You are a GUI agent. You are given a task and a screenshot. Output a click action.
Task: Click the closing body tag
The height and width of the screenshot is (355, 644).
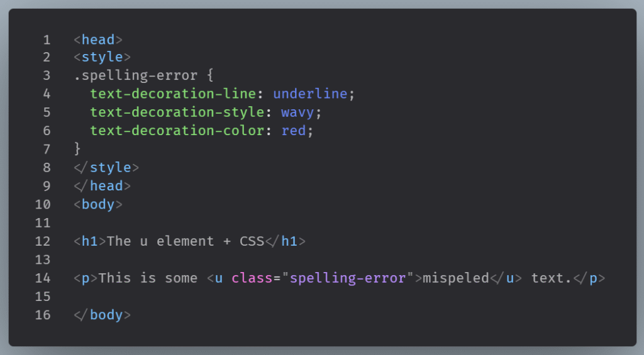(x=102, y=315)
